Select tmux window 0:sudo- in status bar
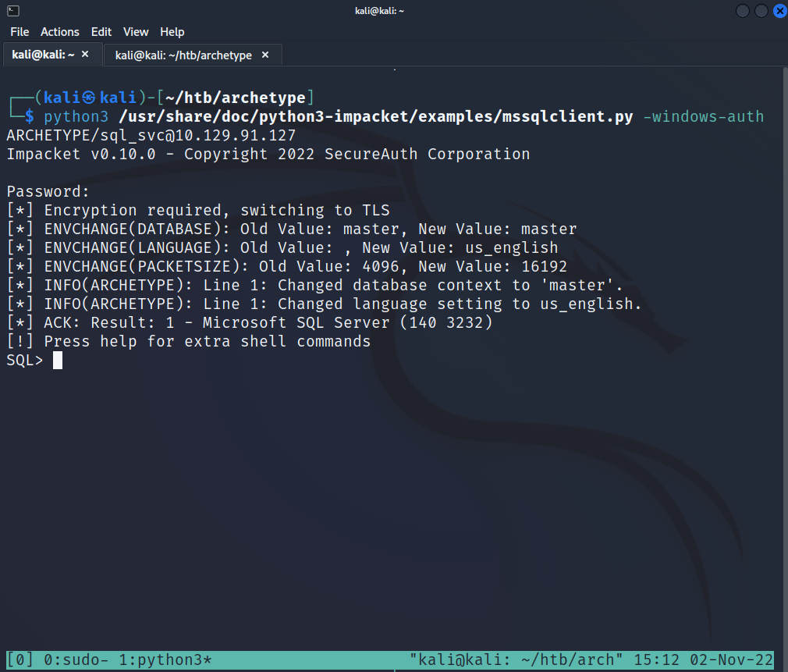This screenshot has width=788, height=672. (x=76, y=660)
